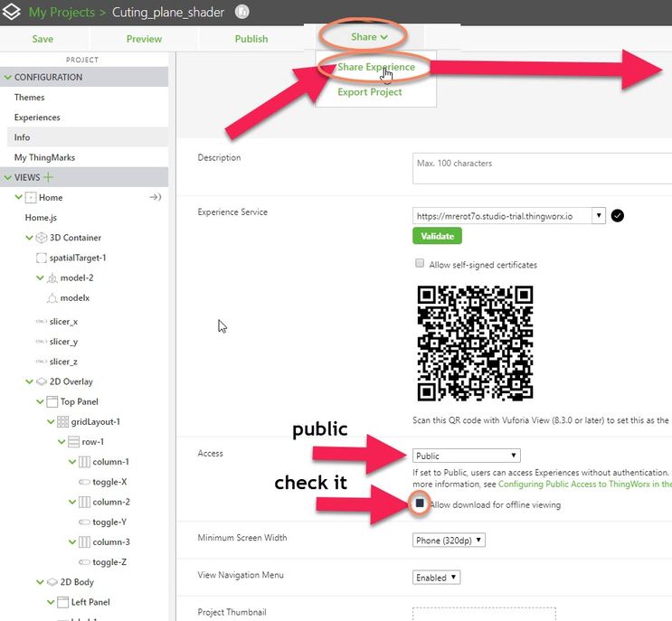
Task: Open My ThingMarks configuration
Action: tap(44, 157)
